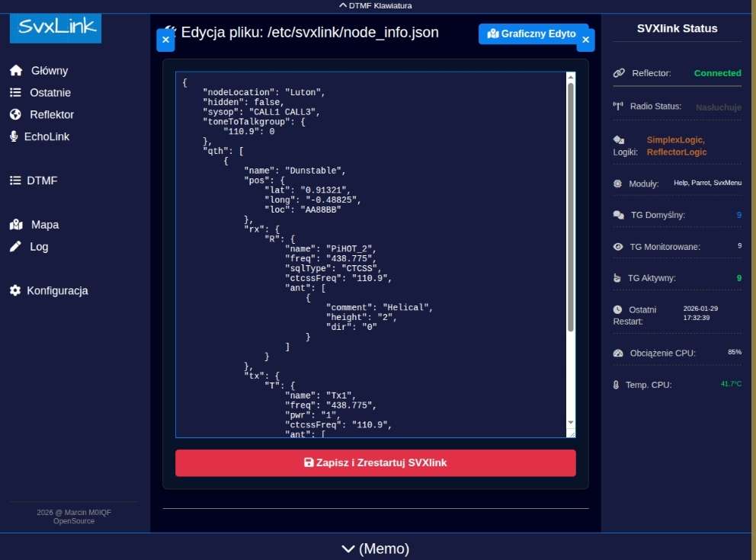Open the Konfiguracja menu entry
The image size is (756, 560).
click(57, 291)
